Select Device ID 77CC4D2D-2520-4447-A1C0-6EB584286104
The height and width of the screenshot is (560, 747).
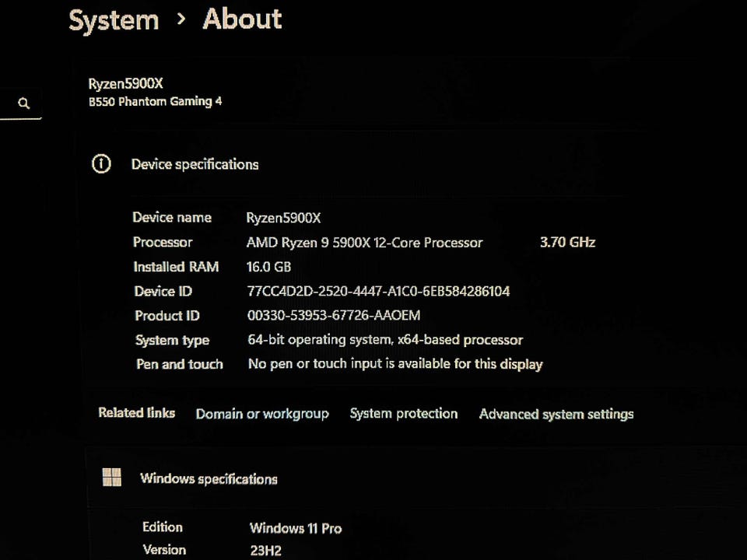tap(378, 291)
